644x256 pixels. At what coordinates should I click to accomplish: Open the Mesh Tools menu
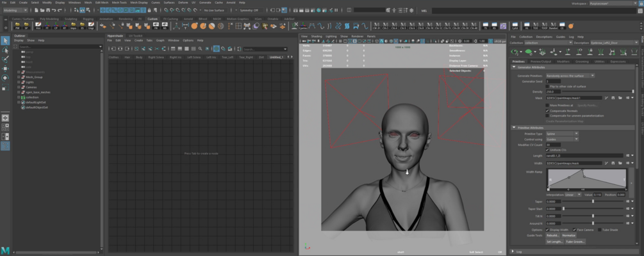119,3
